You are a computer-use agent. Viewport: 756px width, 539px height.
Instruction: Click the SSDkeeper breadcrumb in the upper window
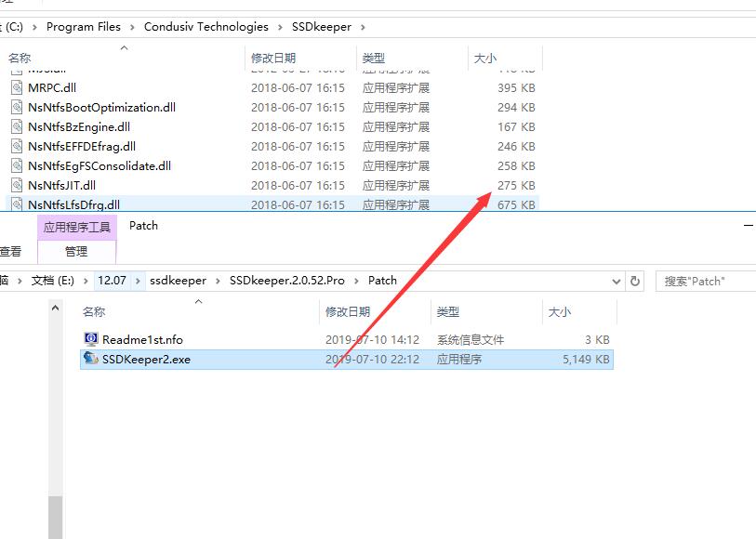[322, 27]
